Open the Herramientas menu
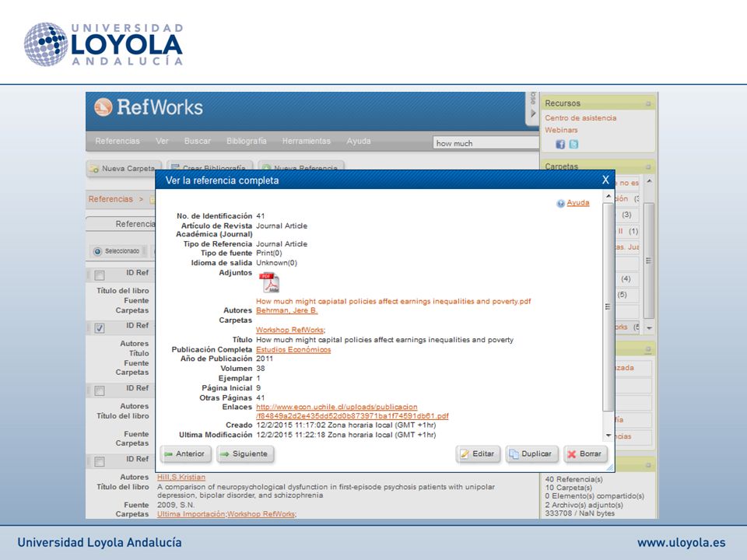 307,141
